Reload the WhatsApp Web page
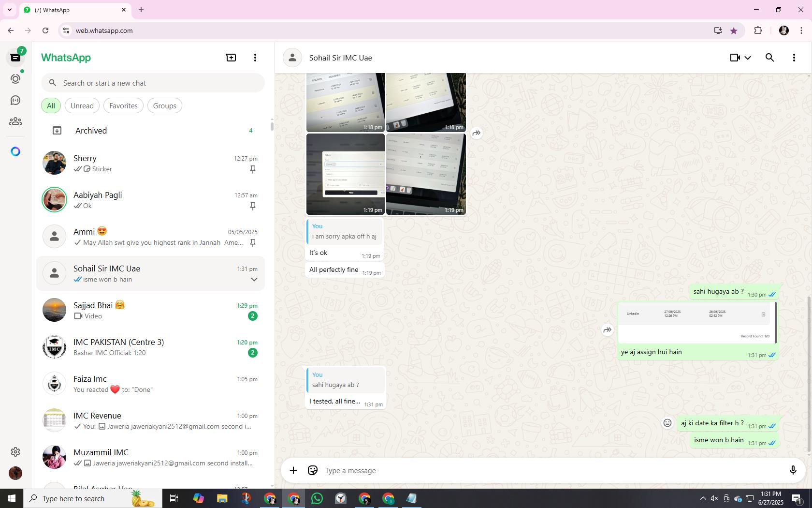812x508 pixels. click(x=45, y=30)
